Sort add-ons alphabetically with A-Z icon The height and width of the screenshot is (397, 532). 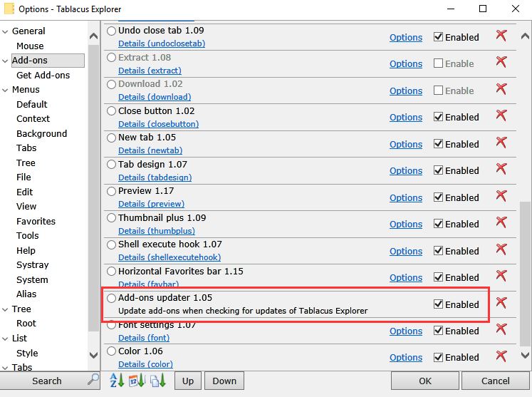pyautogui.click(x=118, y=381)
